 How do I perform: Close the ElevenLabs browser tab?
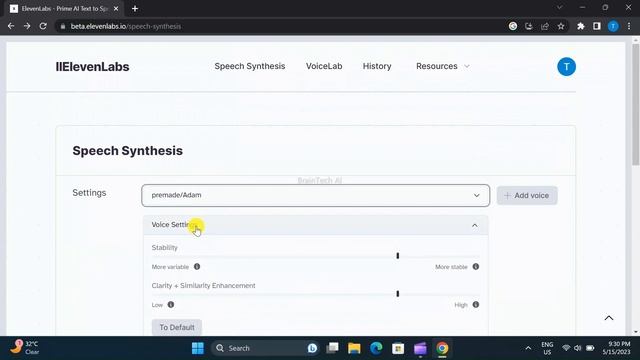click(116, 9)
